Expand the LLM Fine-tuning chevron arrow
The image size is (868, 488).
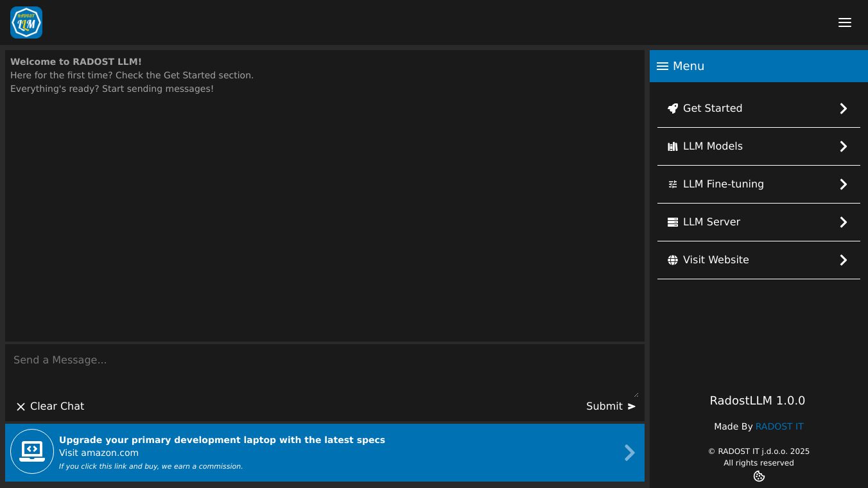pyautogui.click(x=844, y=184)
